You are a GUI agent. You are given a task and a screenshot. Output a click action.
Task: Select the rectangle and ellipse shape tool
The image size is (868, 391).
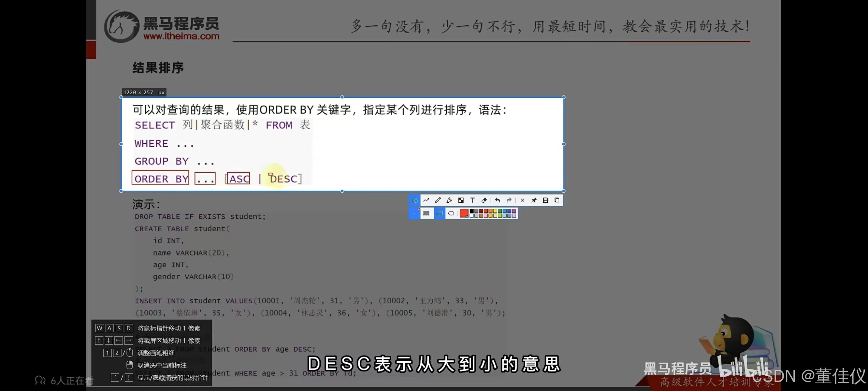tap(414, 200)
